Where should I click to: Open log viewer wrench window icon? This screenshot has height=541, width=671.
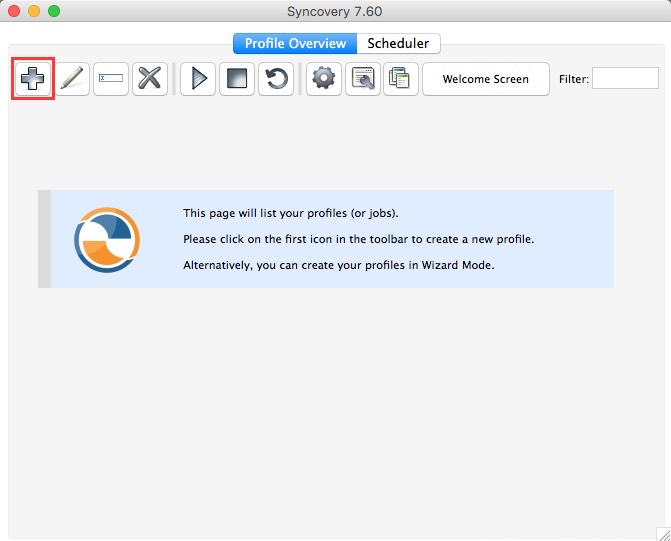click(x=362, y=79)
